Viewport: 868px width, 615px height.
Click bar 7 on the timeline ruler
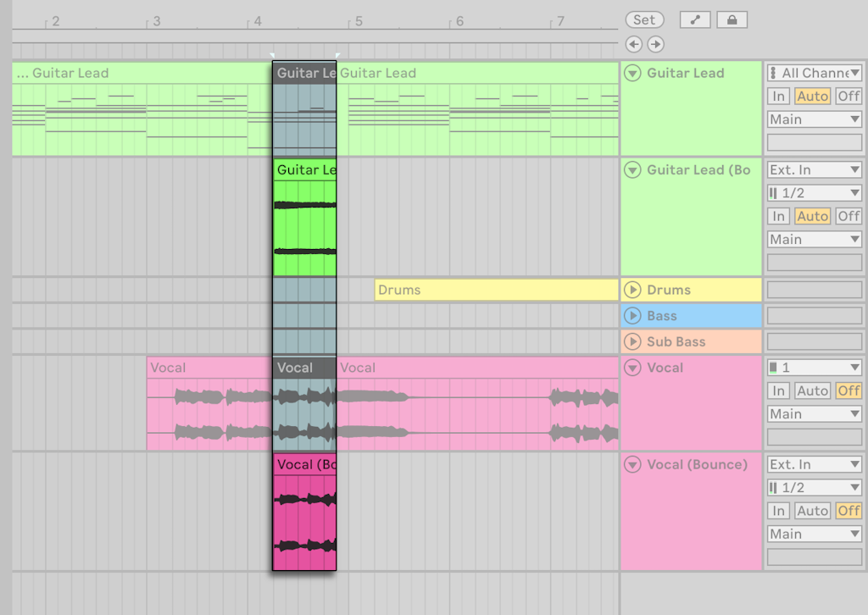pos(561,21)
